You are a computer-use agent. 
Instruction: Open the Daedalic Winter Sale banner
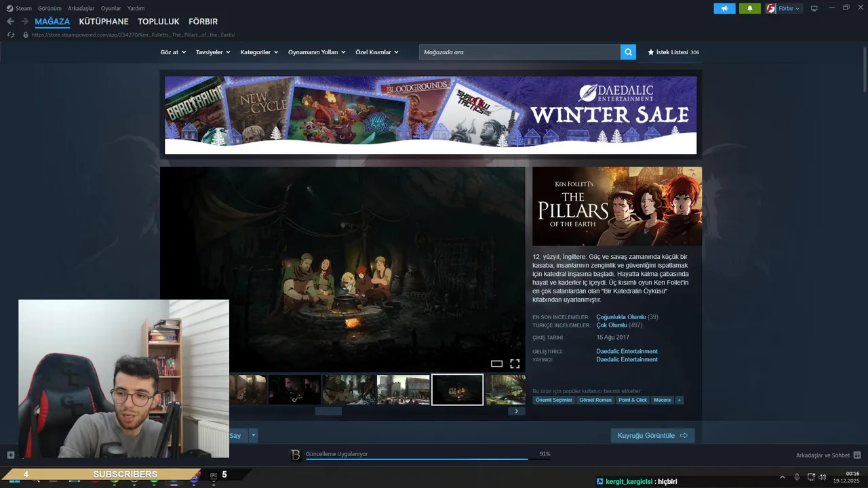431,115
